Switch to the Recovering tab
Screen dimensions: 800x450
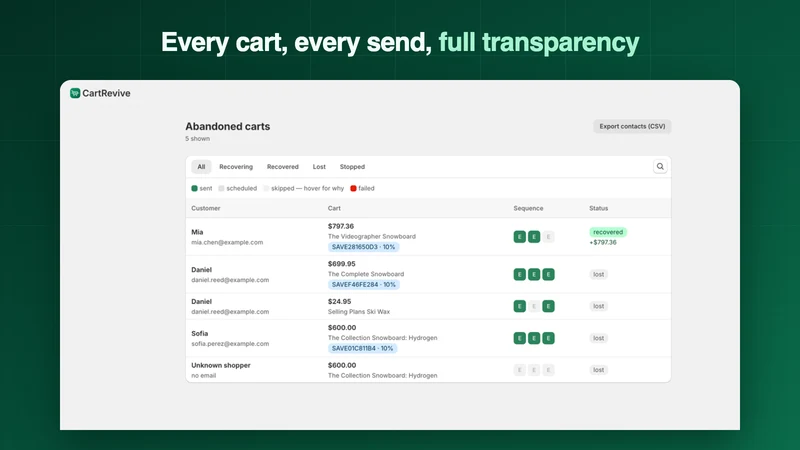(x=236, y=167)
